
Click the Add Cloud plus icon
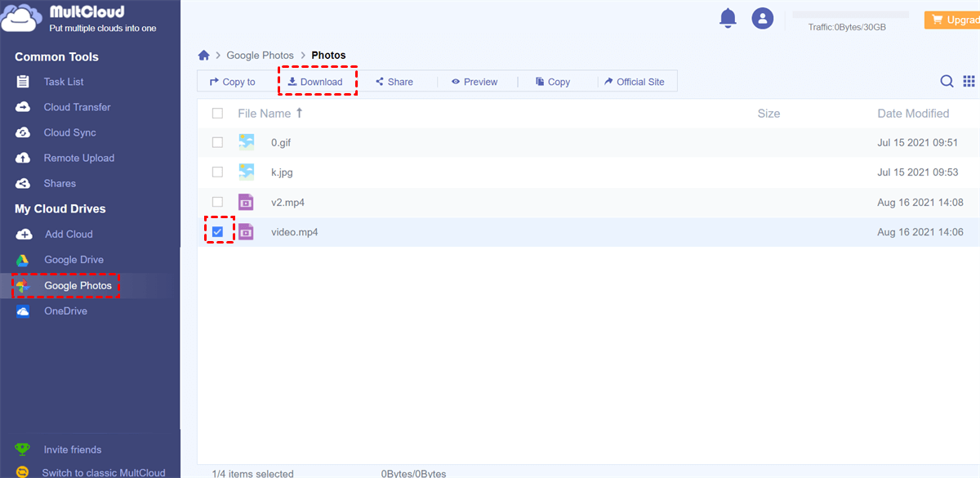pos(24,234)
